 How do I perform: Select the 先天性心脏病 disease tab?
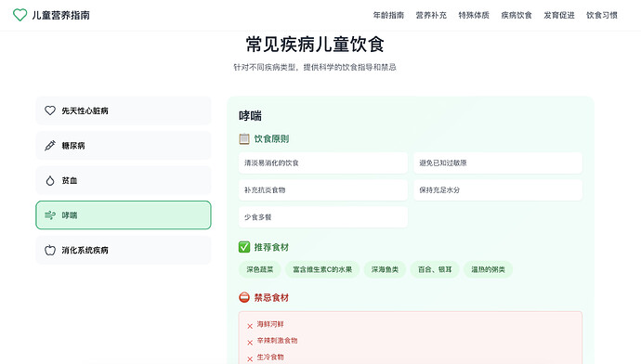click(x=124, y=110)
